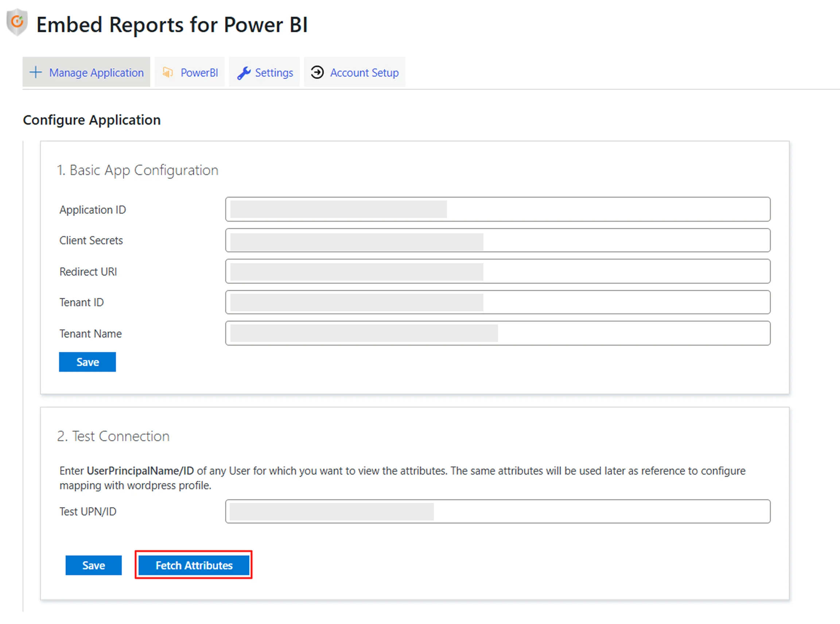
Task: Open the Settings tab
Action: tap(264, 72)
